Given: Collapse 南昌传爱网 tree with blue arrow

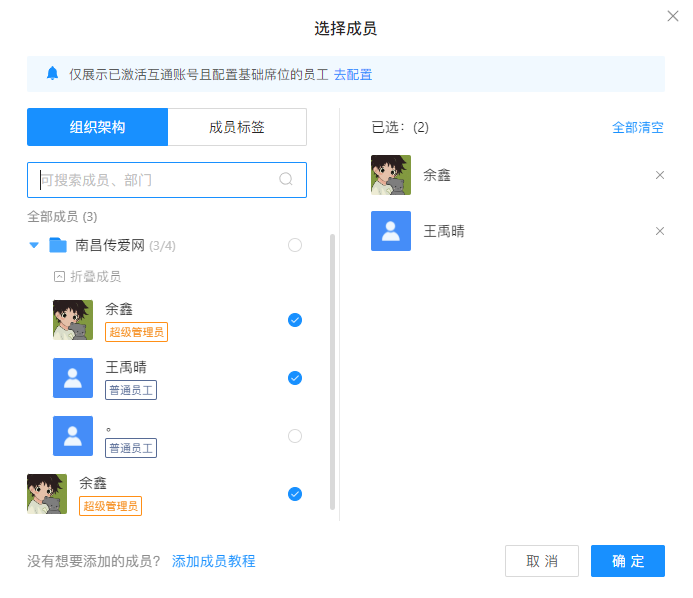Looking at the screenshot, I should click(34, 245).
